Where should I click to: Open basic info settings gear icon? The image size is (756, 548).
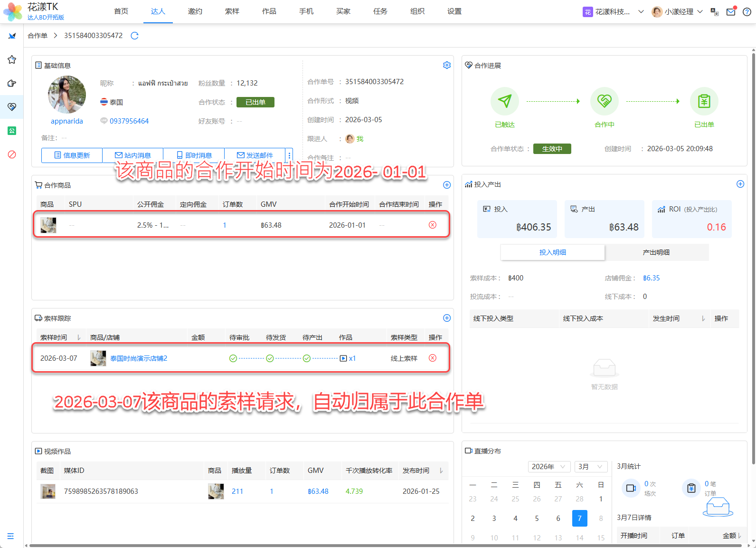[x=446, y=65]
